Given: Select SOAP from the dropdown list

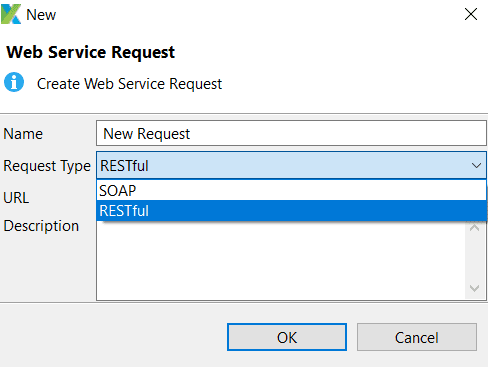Looking at the screenshot, I should [291, 191].
